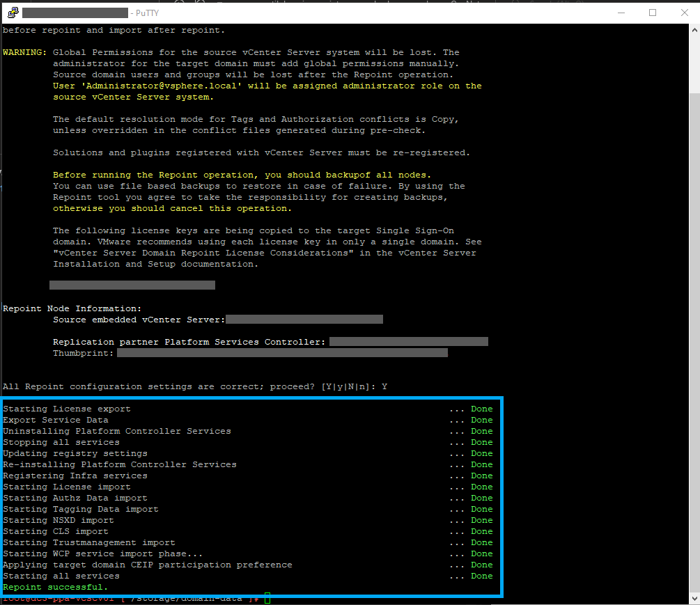This screenshot has height=605, width=700.
Task: Minimize the PuTTY window
Action: (620, 13)
